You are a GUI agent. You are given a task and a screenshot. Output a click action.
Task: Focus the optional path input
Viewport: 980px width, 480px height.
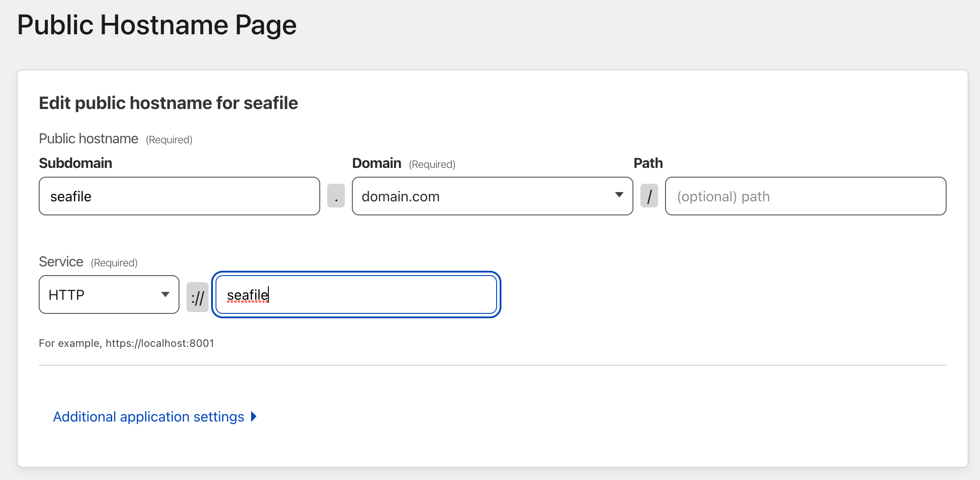coord(805,196)
